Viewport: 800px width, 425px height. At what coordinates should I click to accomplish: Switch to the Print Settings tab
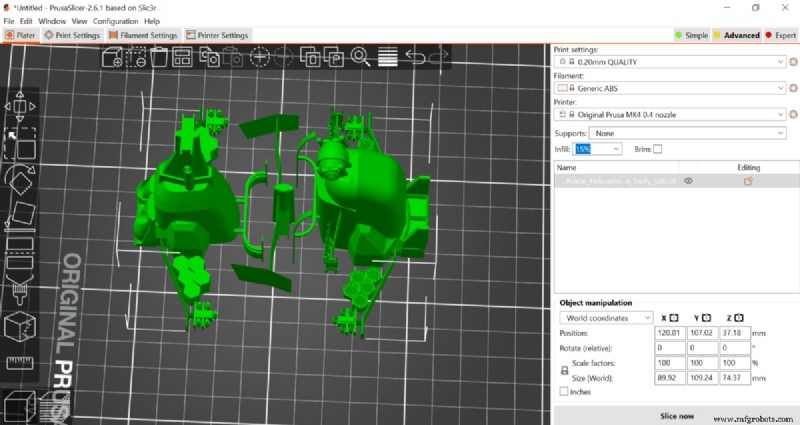[x=72, y=35]
